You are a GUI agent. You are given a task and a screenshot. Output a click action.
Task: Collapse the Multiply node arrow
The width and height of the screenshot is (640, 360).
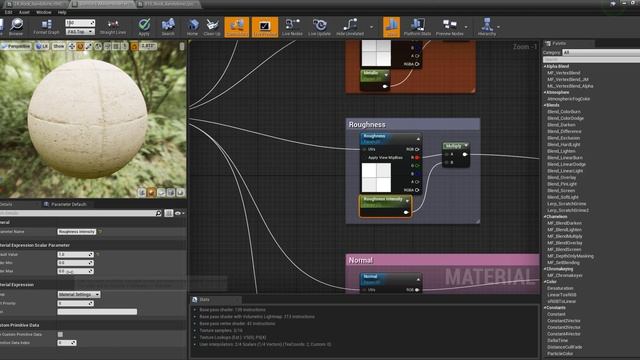pos(466,146)
